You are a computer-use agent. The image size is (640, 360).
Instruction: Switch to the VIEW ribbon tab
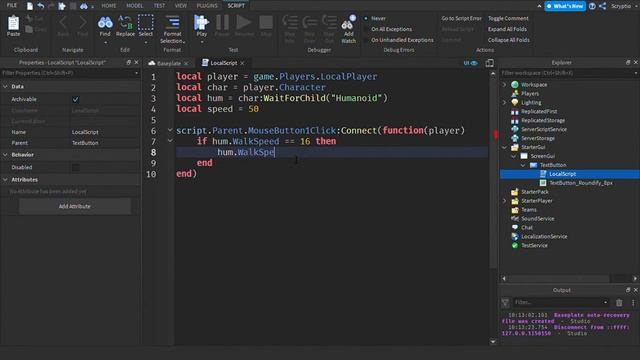[x=180, y=6]
